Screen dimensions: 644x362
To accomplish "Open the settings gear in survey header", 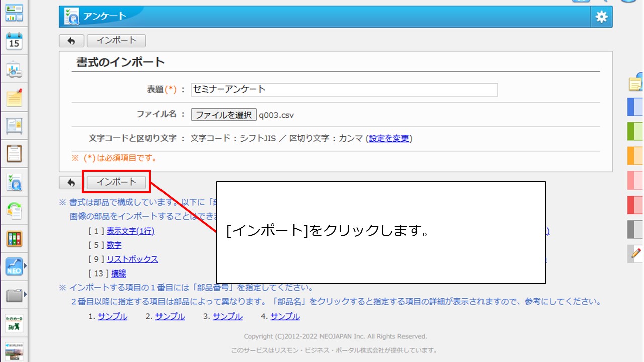I will tap(601, 17).
